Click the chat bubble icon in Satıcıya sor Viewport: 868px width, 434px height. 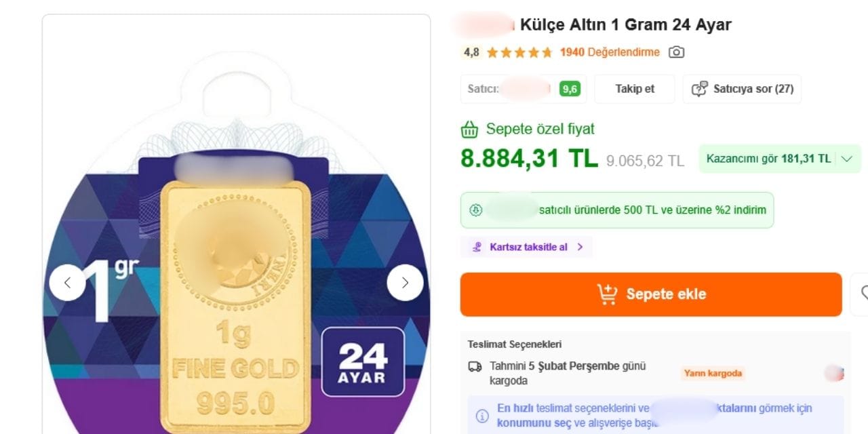(699, 89)
